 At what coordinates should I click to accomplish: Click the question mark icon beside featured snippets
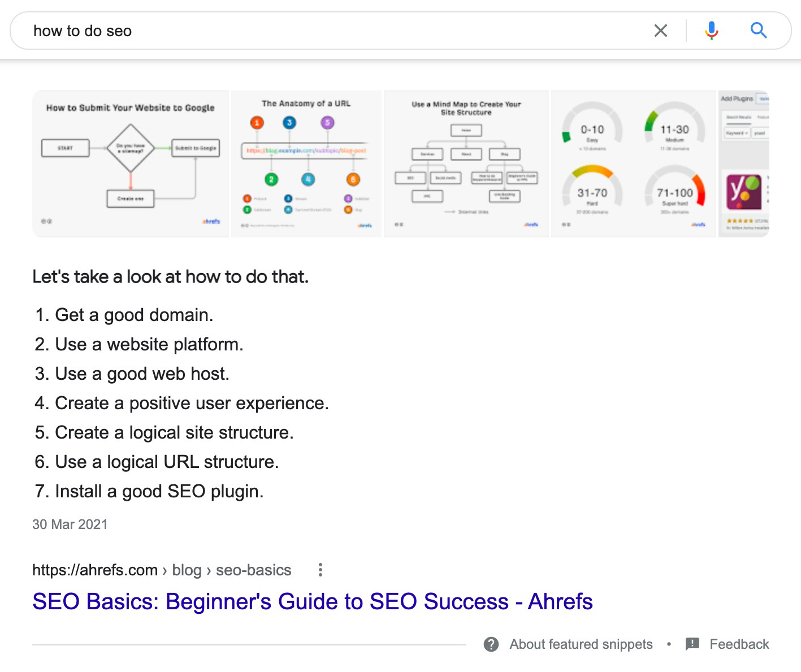(491, 644)
